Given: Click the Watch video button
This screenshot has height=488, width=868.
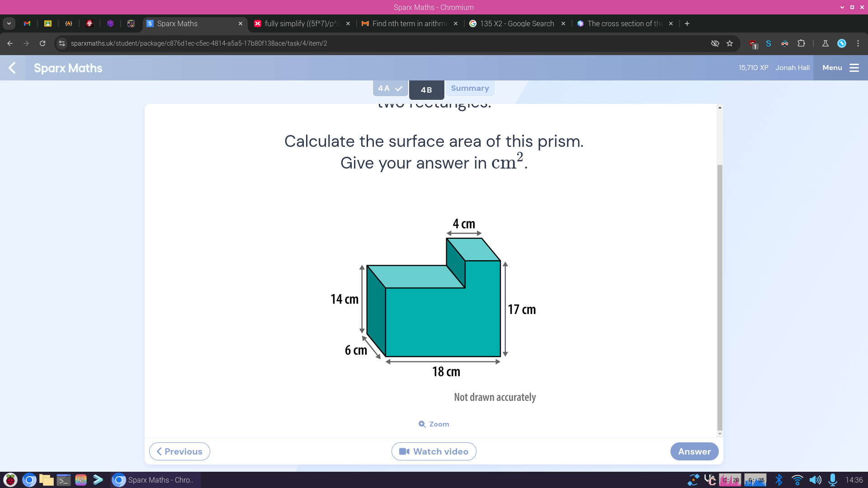Looking at the screenshot, I should (x=434, y=451).
